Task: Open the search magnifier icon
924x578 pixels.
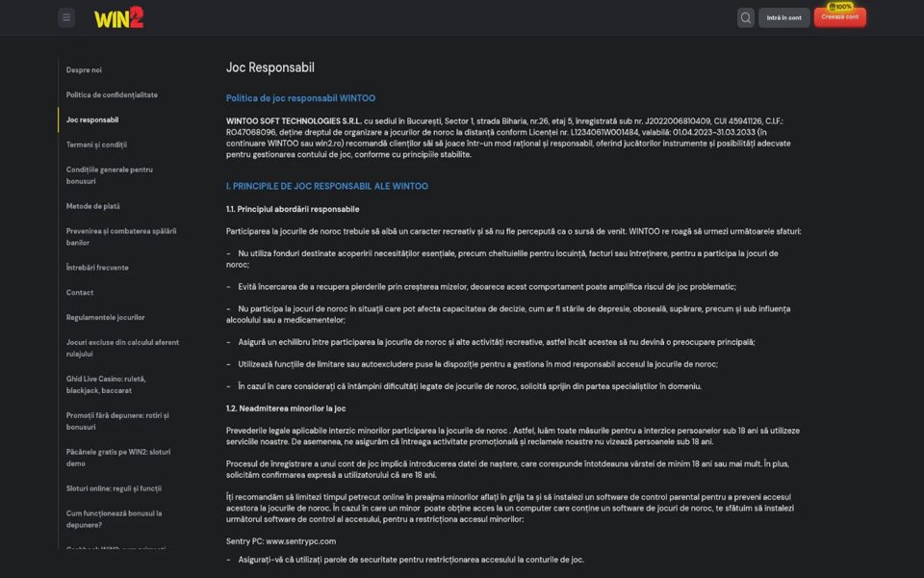Action: 745,17
